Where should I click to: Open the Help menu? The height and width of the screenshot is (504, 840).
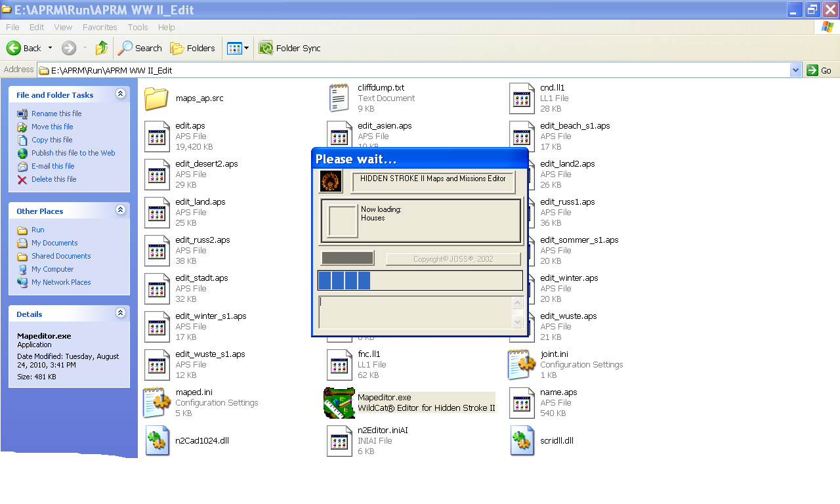[x=167, y=27]
